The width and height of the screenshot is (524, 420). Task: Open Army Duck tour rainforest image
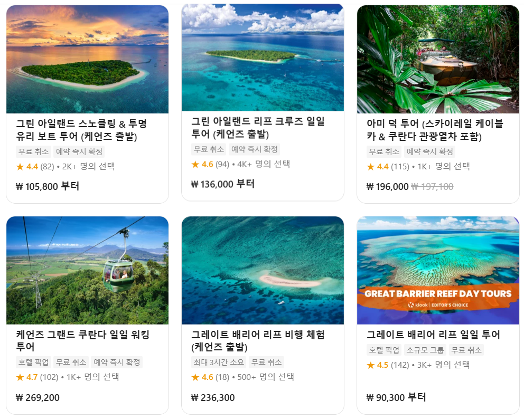point(438,59)
